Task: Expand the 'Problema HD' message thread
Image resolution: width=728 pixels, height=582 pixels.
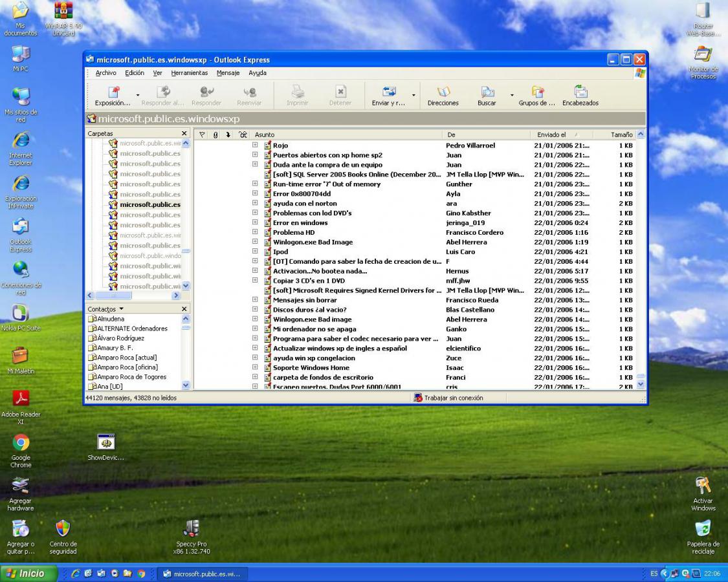Action: (x=255, y=233)
